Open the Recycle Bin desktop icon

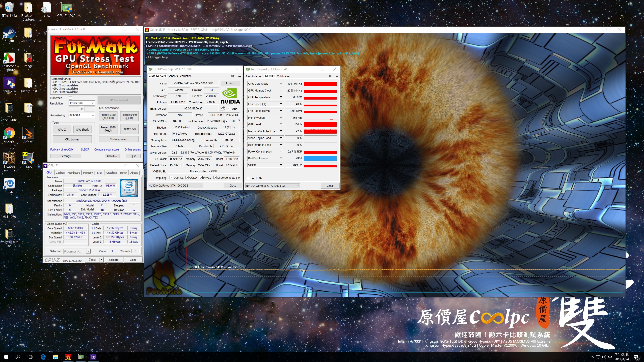click(9, 10)
